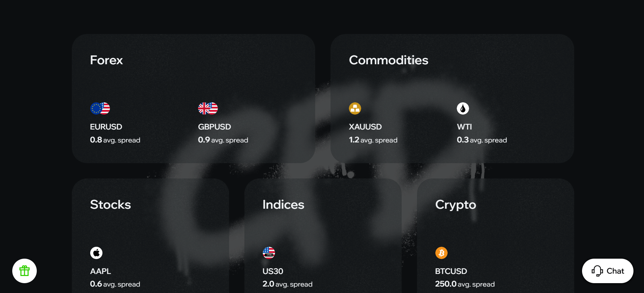Open the green gift rewards button
The image size is (644, 293).
click(x=25, y=271)
